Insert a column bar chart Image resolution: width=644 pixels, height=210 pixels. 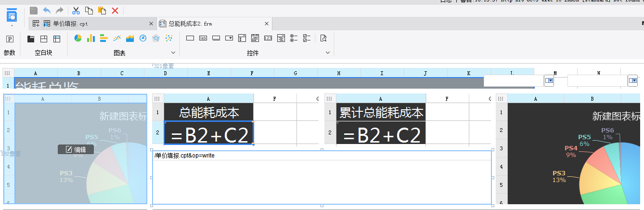pos(91,38)
